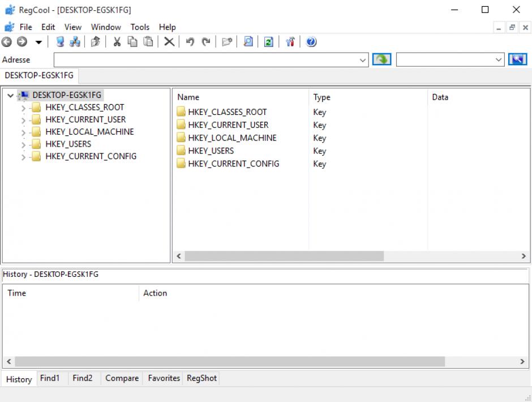Open the search box dropdown arrow
Screen dimensions: 532x402
point(499,60)
